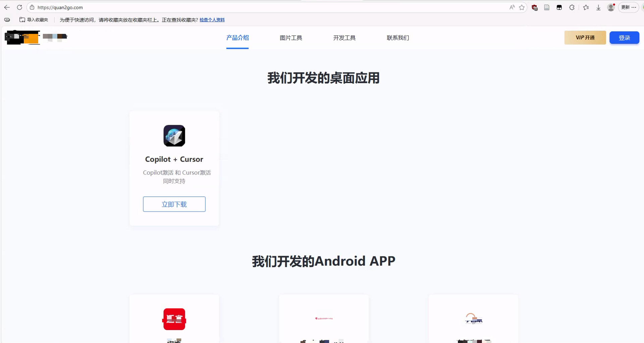This screenshot has height=343, width=644.
Task: Open the 更新 browser menu
Action: click(628, 7)
